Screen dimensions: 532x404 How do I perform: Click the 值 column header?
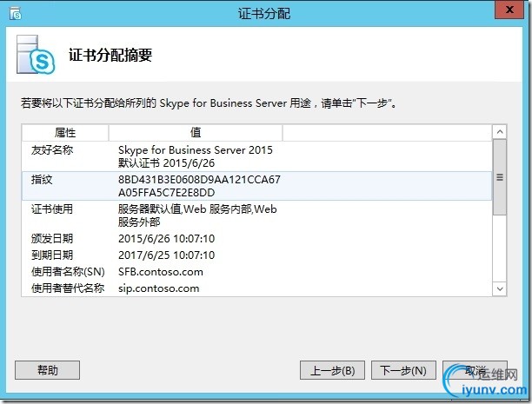pyautogui.click(x=196, y=132)
